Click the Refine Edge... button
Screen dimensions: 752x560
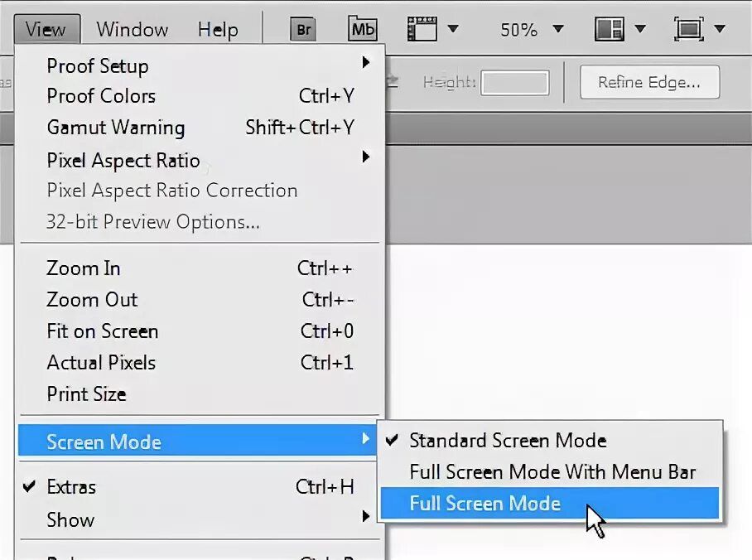[x=649, y=82]
